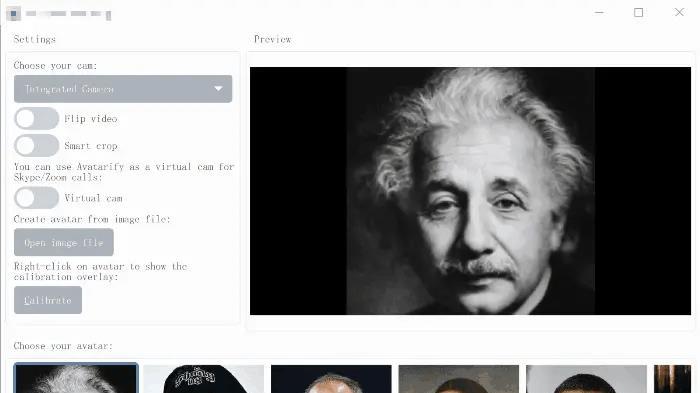Image resolution: width=700 pixels, height=393 pixels.
Task: Click the Settings panel heading
Action: point(35,39)
